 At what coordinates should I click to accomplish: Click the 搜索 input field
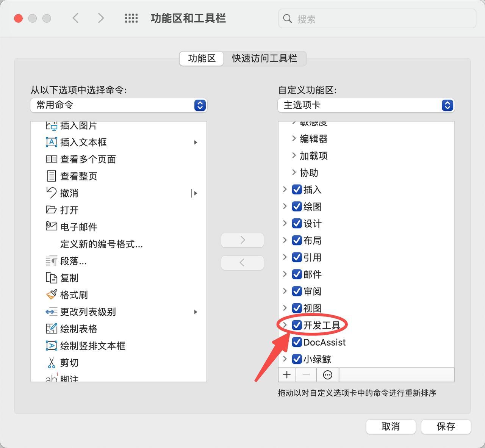click(383, 19)
